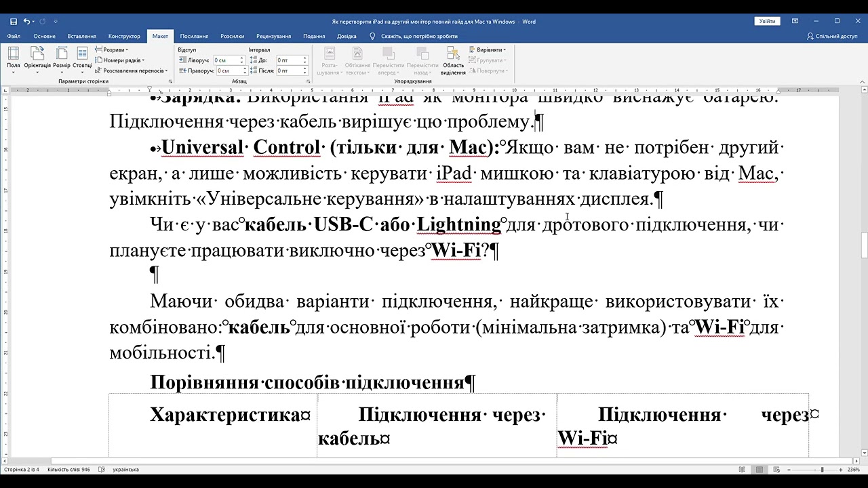This screenshot has height=488, width=868.
Task: Click the zoom out minus button
Action: 789,469
